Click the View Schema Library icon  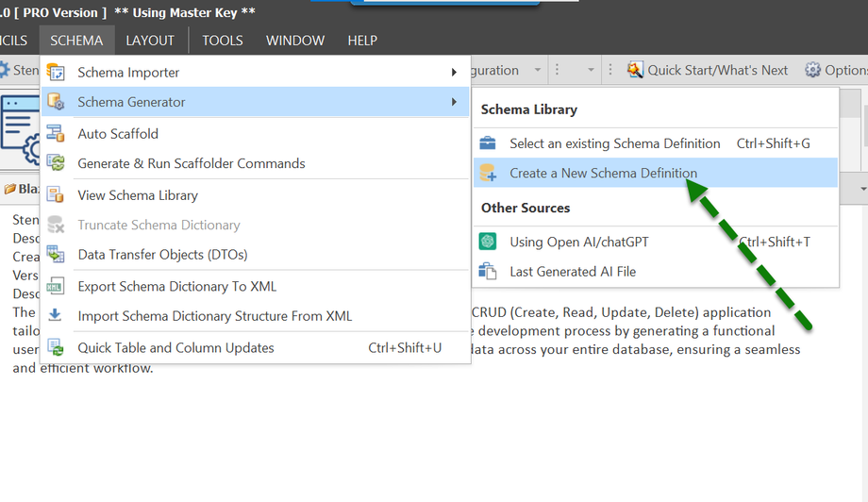56,195
